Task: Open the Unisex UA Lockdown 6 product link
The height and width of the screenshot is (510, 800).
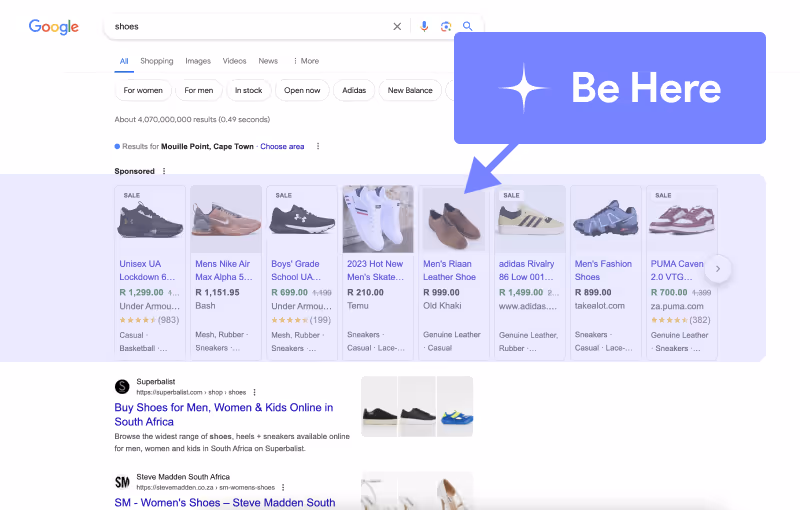Action: pyautogui.click(x=147, y=270)
